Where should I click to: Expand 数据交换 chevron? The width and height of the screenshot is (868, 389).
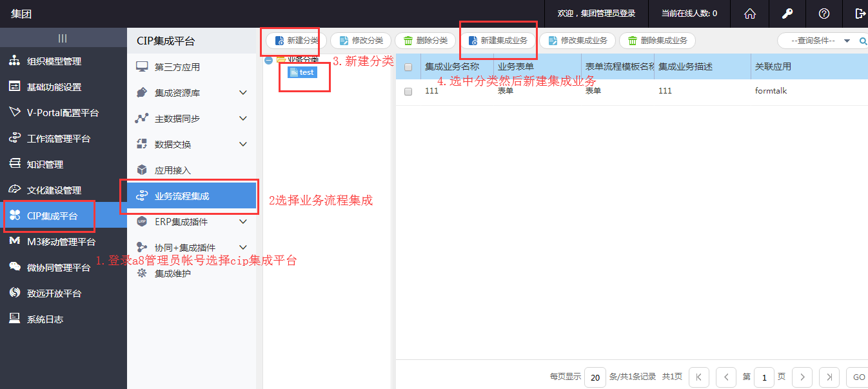pyautogui.click(x=243, y=145)
